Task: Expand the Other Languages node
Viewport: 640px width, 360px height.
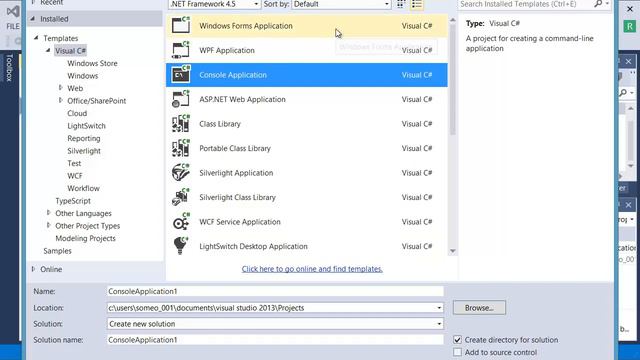Action: pos(49,213)
